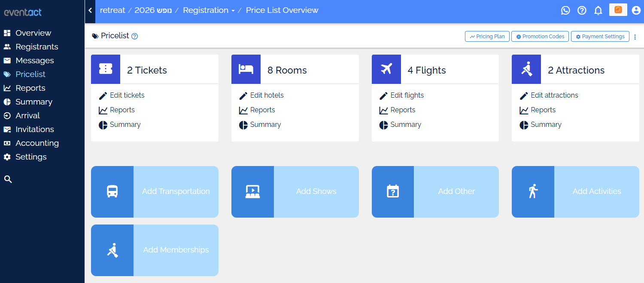644x283 pixels.
Task: Click the sidebar search magnifier icon
Action: [x=8, y=179]
